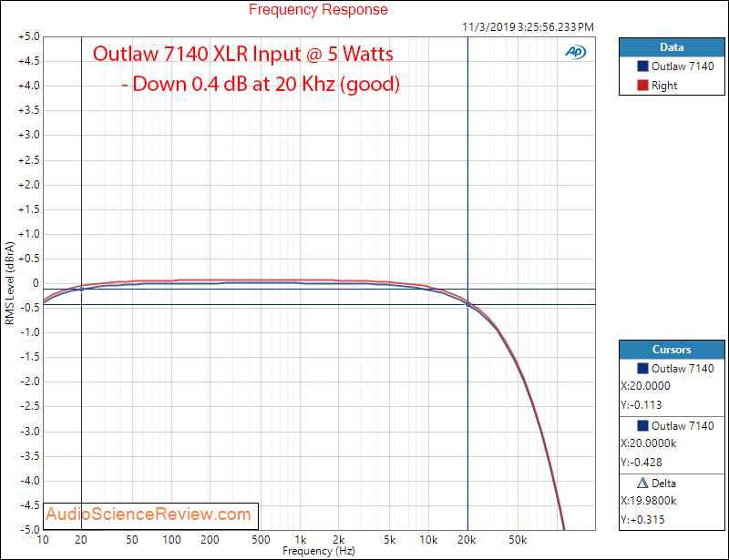Click the cursor value Y:-0.113

[642, 405]
